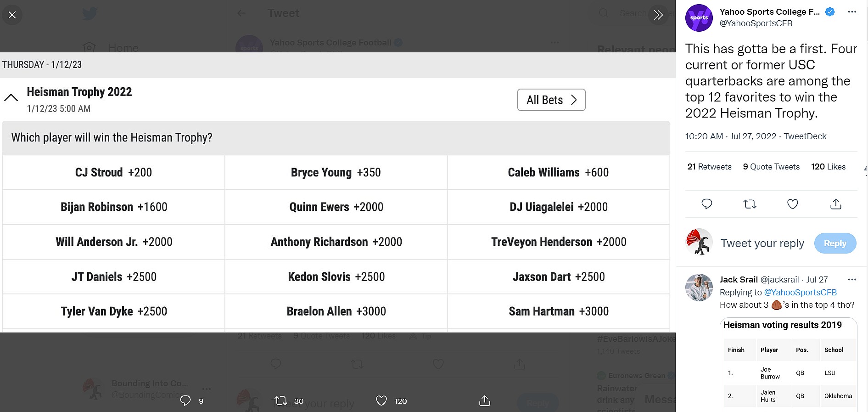Click reply speech bubble in the right panel
The width and height of the screenshot is (868, 412).
pyautogui.click(x=707, y=204)
